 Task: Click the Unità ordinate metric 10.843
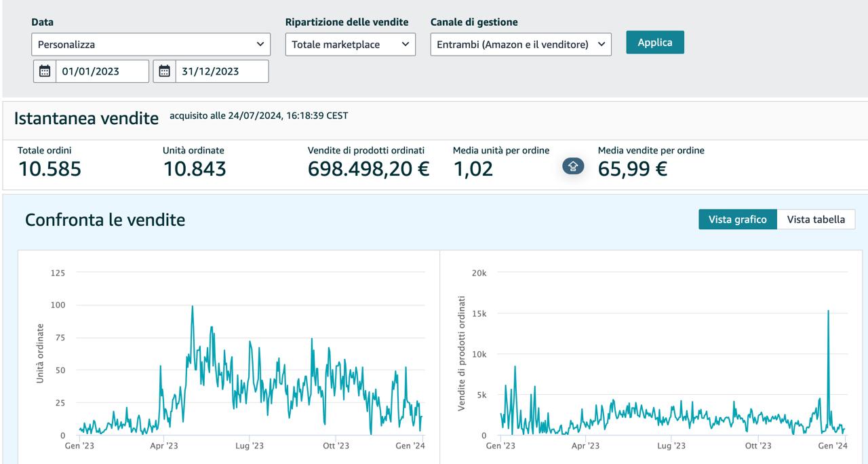click(194, 169)
